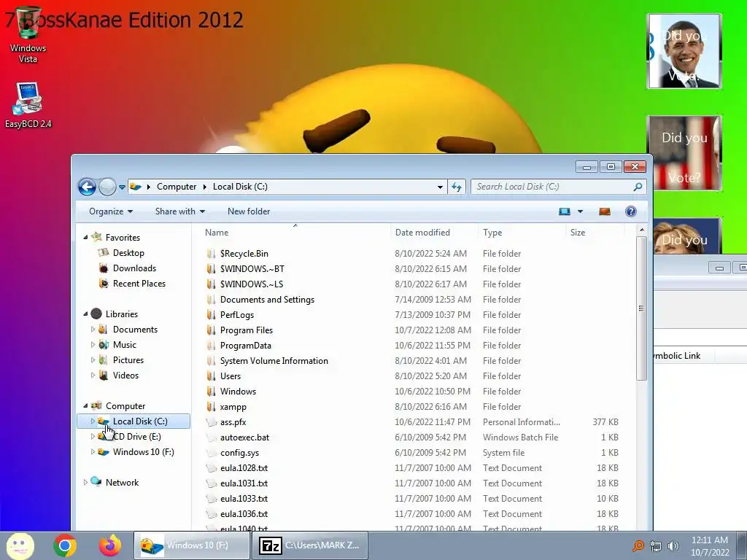Click the Computer breadcrumb in address bar

point(177,187)
